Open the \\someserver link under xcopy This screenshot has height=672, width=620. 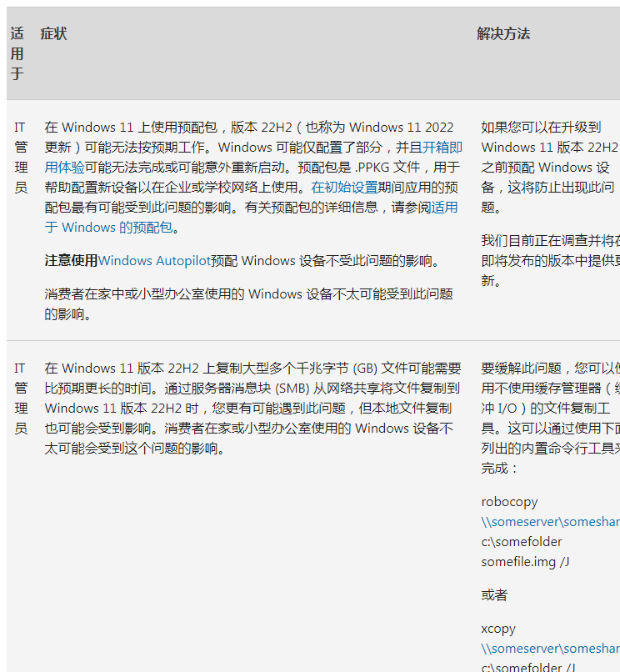(x=550, y=649)
